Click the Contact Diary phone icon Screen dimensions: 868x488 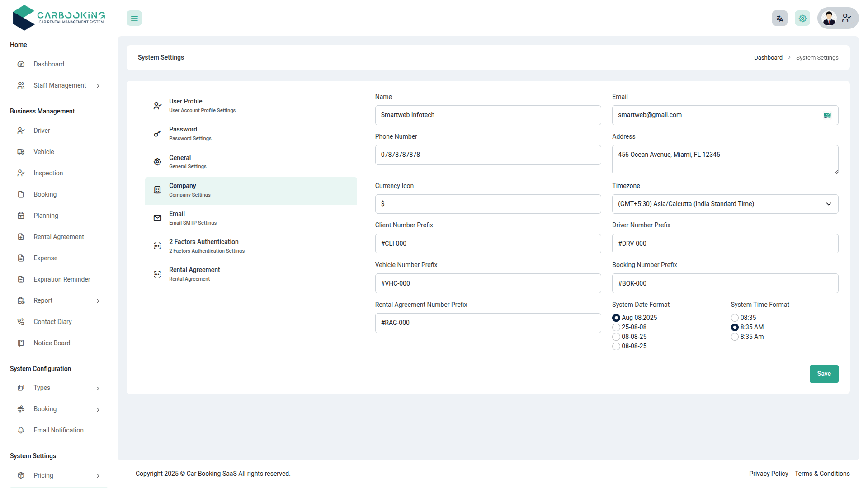point(21,322)
